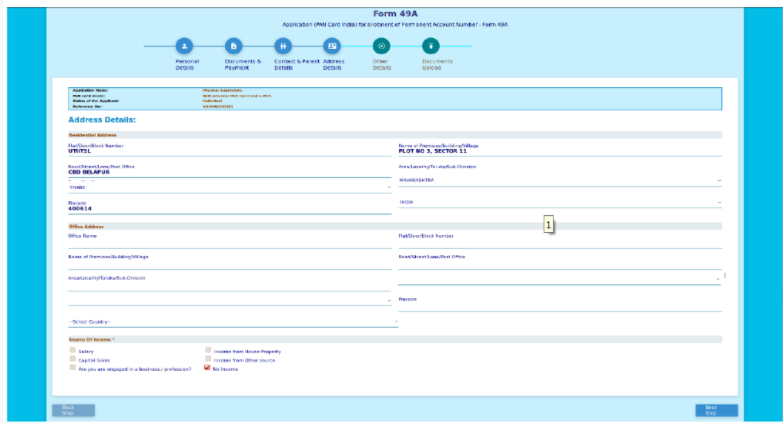Edit the Pincode field showing 400614
Viewport: 783px width, 424px height.
point(230,207)
